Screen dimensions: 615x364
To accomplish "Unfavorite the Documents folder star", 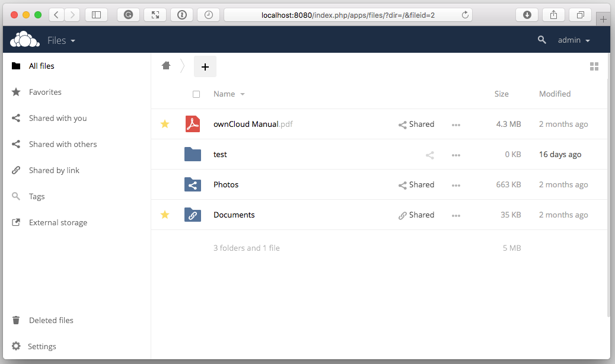I will pos(165,215).
